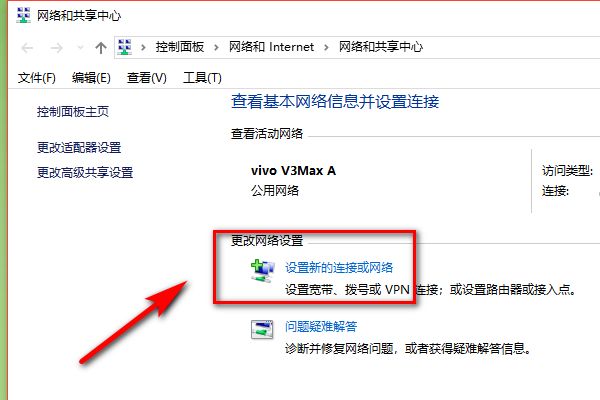Open the 编辑(E) menu
Viewport: 600px width, 400px height.
(91, 78)
